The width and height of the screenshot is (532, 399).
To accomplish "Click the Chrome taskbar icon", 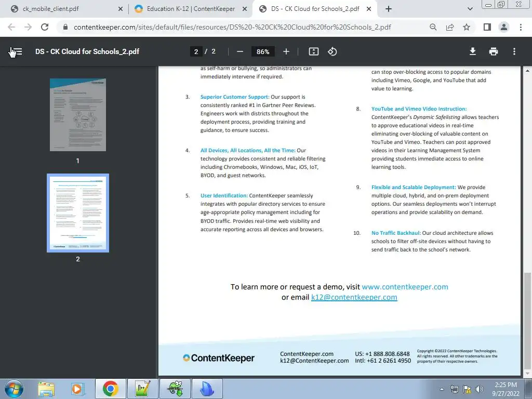I will point(110,389).
